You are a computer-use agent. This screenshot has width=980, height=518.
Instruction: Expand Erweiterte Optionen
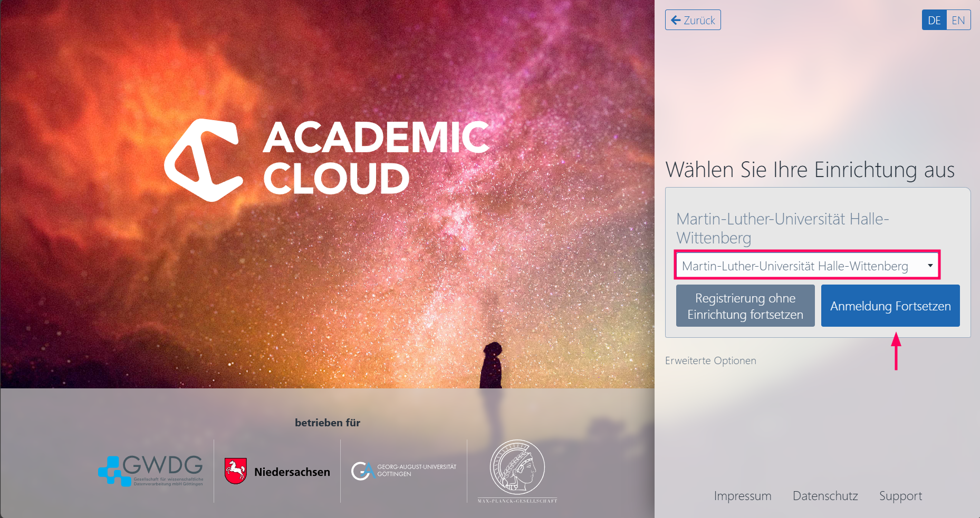point(710,360)
